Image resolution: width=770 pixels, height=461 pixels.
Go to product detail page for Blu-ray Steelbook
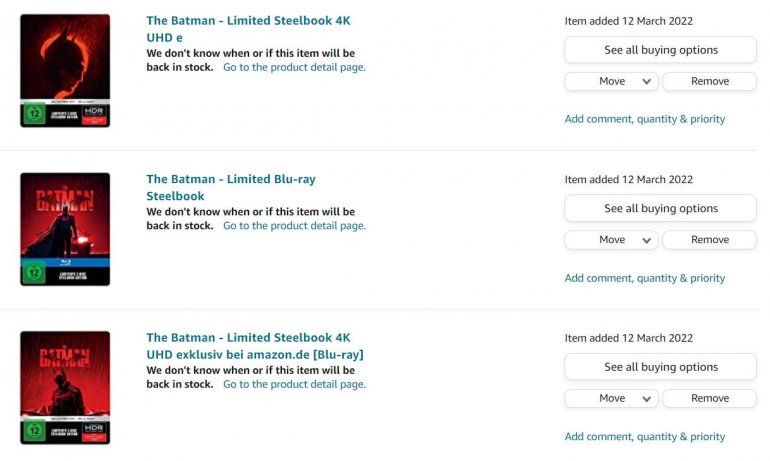coord(294,226)
